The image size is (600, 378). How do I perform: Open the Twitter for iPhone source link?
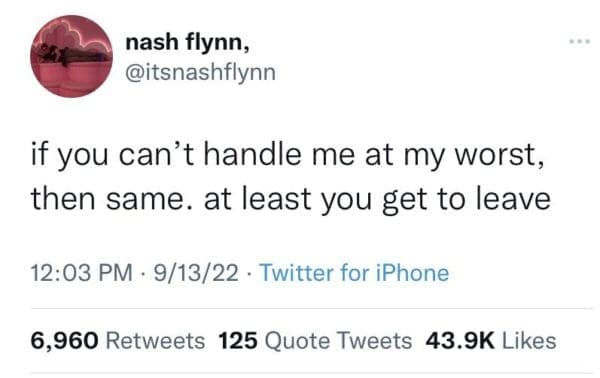coord(354,273)
